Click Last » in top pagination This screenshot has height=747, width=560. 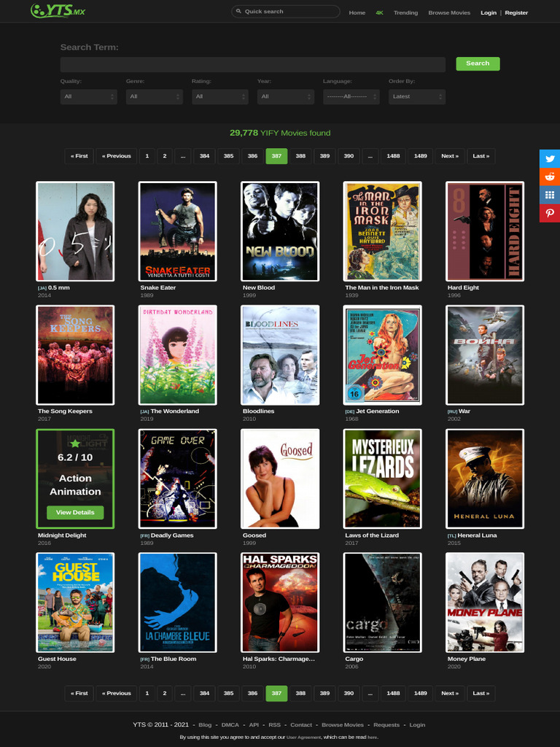pyautogui.click(x=481, y=156)
